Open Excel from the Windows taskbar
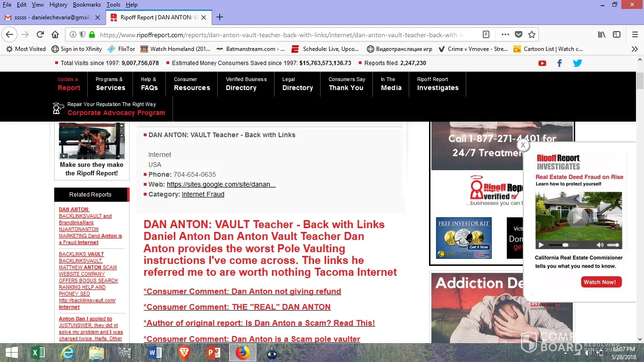The height and width of the screenshot is (362, 644). click(x=38, y=353)
